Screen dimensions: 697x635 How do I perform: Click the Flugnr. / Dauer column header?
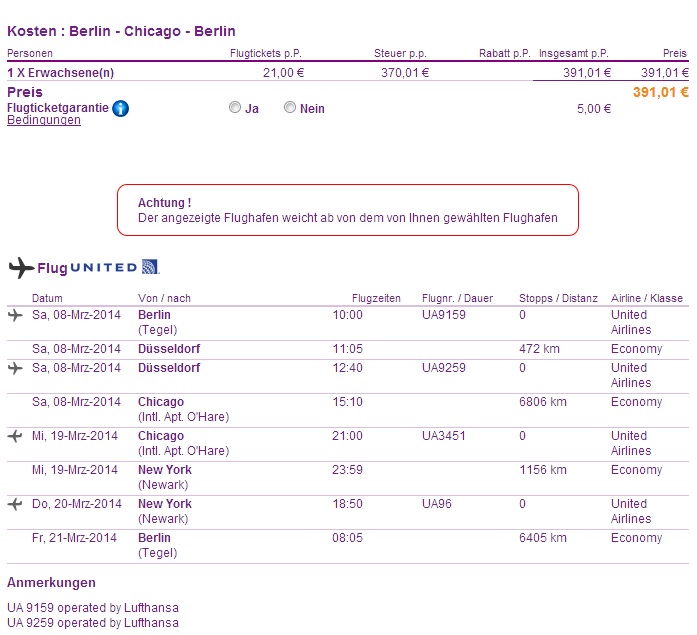[457, 299]
